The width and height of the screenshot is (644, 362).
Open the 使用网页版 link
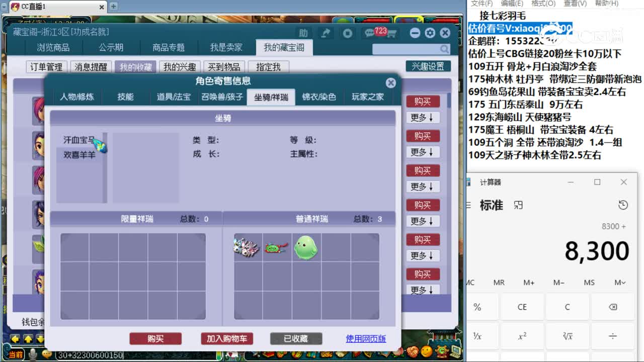pyautogui.click(x=365, y=338)
